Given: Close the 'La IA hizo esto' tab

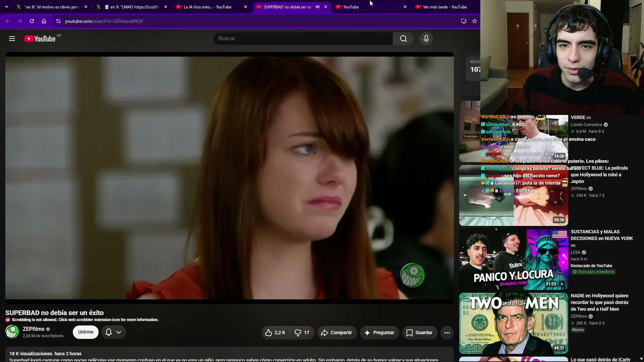Looking at the screenshot, I should pyautogui.click(x=246, y=7).
